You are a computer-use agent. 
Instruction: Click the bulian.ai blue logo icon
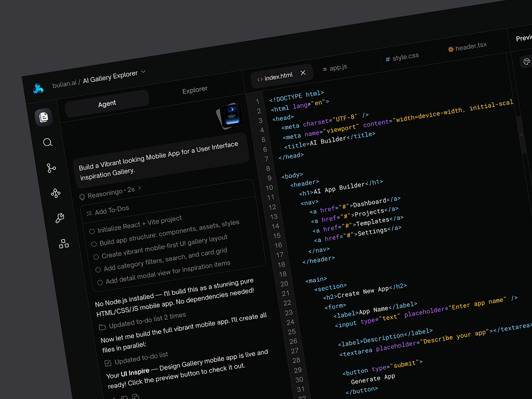(38, 89)
